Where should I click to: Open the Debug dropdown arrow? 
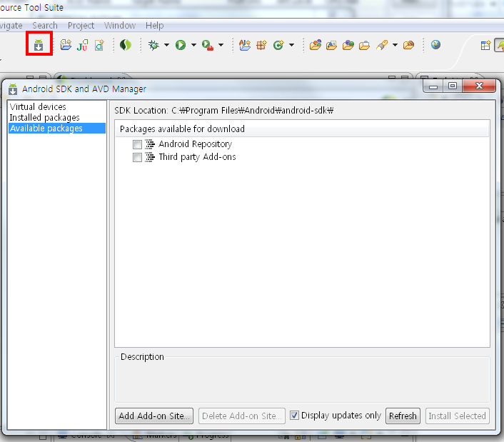pos(166,45)
